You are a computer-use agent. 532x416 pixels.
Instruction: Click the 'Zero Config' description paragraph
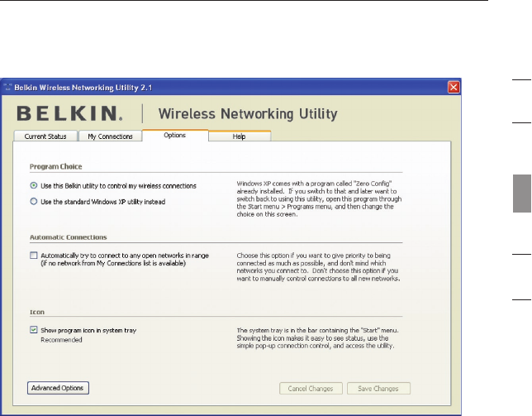tap(319, 198)
